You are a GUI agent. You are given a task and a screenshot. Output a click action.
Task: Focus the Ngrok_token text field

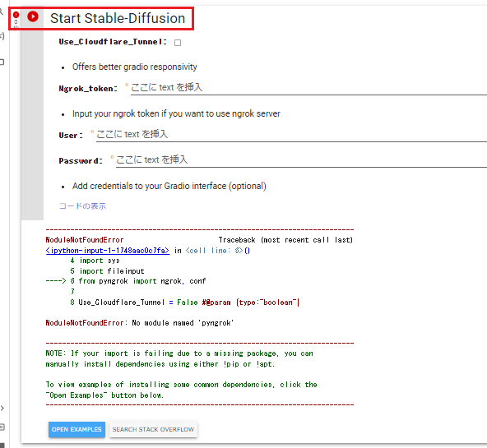(308, 88)
